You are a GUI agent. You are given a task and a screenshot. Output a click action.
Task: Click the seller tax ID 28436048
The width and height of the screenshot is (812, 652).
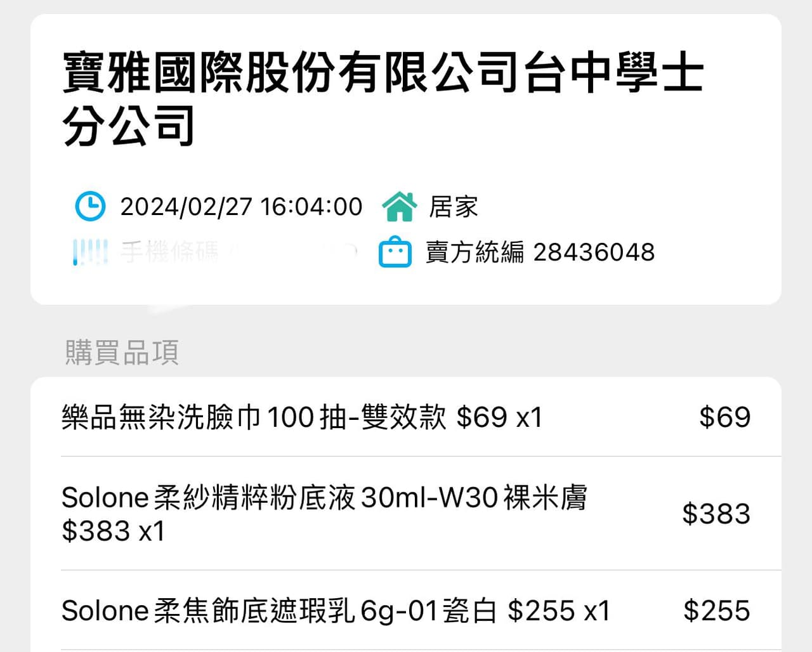[x=594, y=252]
